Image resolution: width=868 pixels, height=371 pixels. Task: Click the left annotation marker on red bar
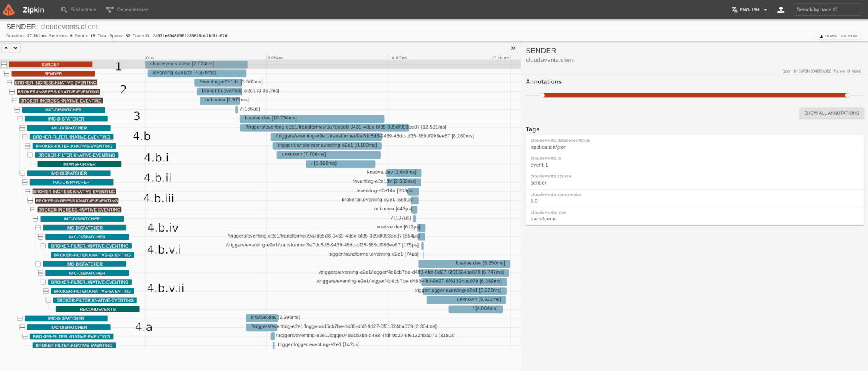click(x=543, y=95)
